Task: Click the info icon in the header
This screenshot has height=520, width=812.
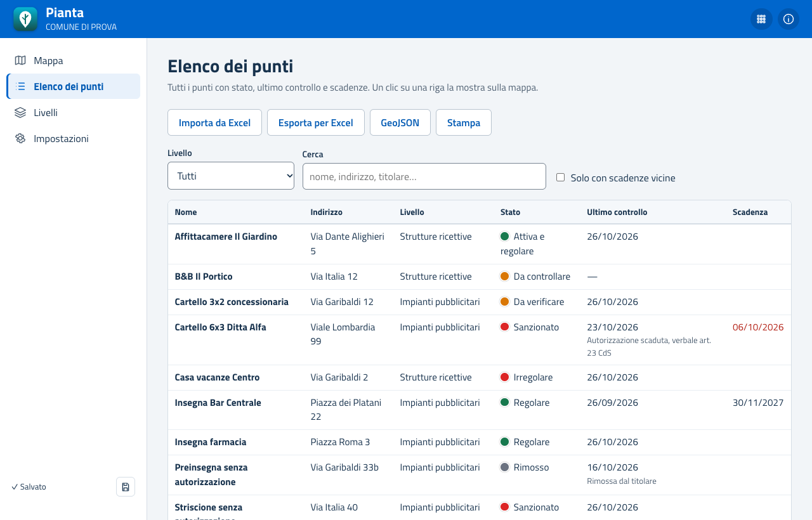Action: [789, 19]
